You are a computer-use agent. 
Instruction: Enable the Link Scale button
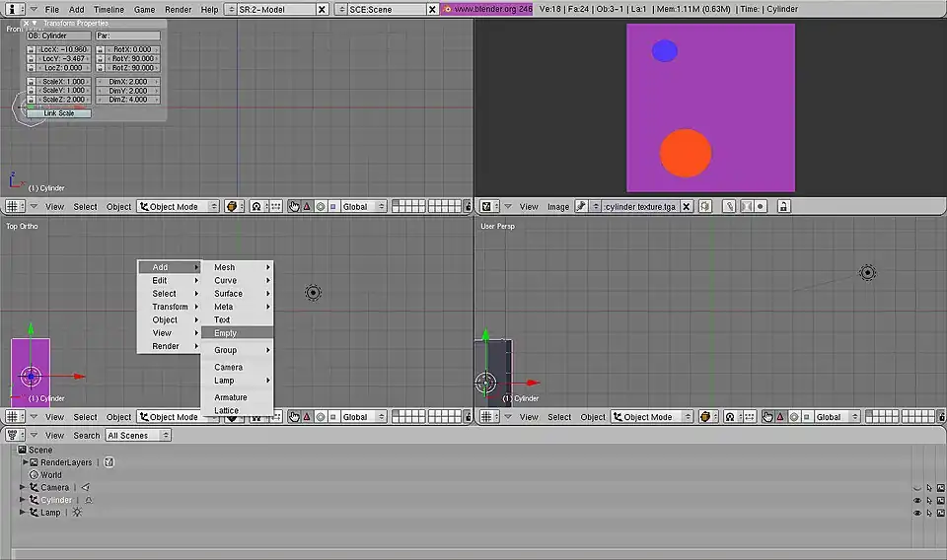pyautogui.click(x=58, y=113)
